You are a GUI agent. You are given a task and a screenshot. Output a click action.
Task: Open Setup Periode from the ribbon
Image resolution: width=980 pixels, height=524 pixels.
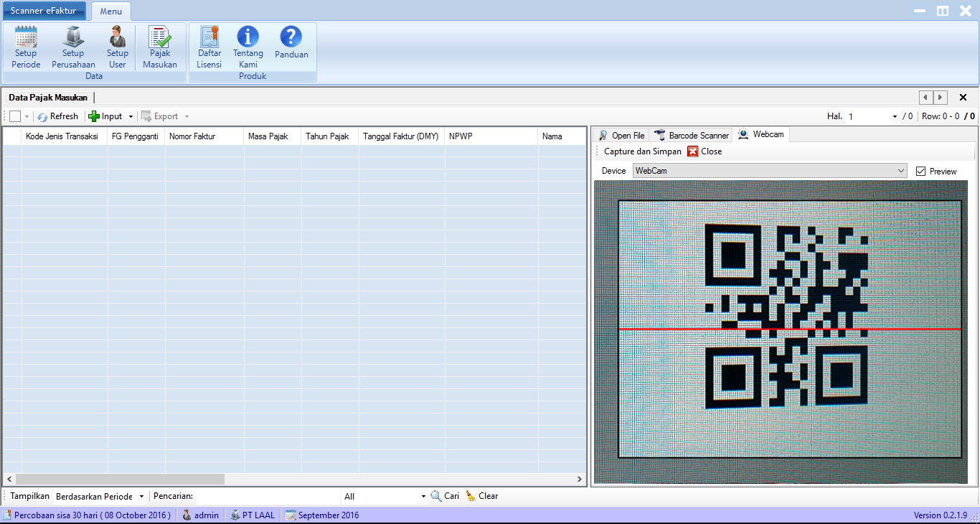click(26, 47)
